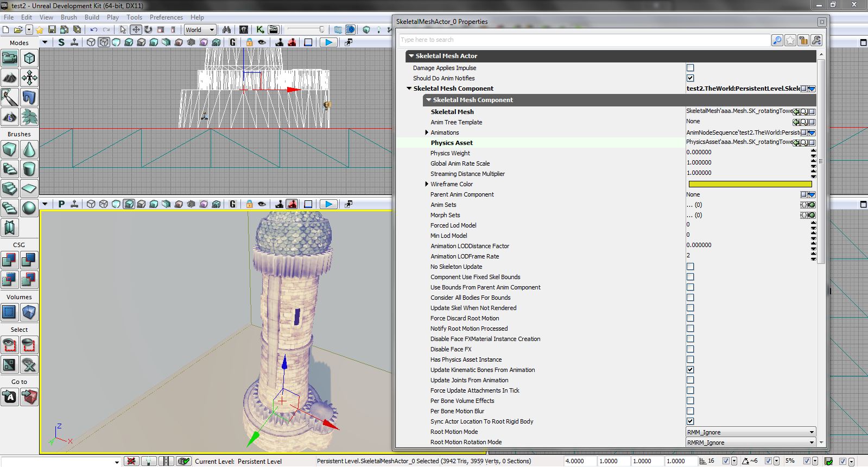Open the Build menu
This screenshot has height=467, width=868.
(x=92, y=17)
